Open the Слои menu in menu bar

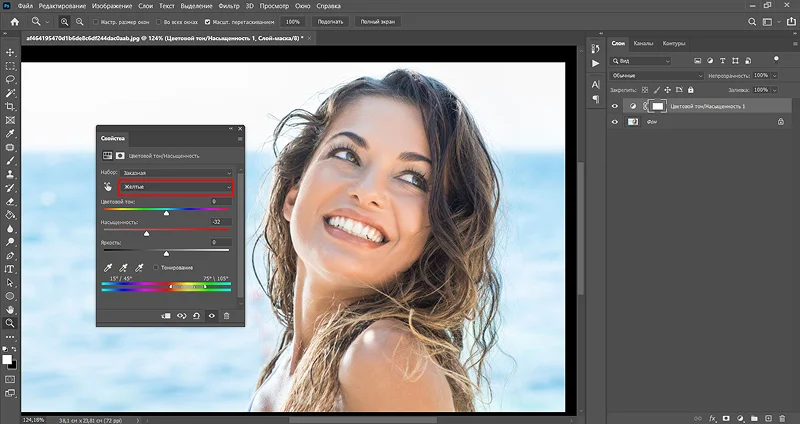pos(145,6)
